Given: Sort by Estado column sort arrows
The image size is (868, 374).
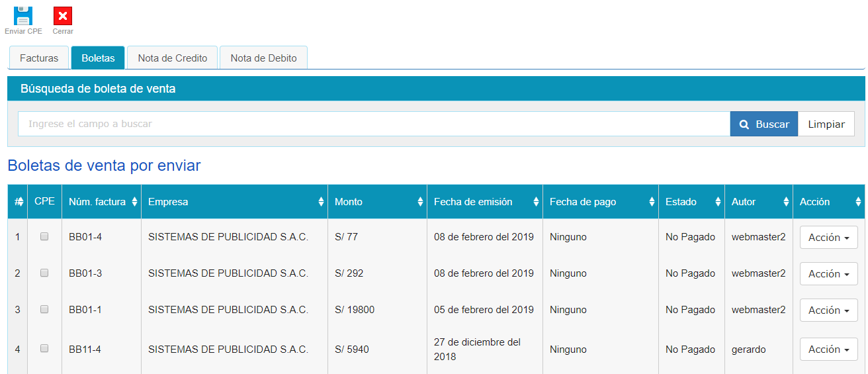Looking at the screenshot, I should point(718,202).
